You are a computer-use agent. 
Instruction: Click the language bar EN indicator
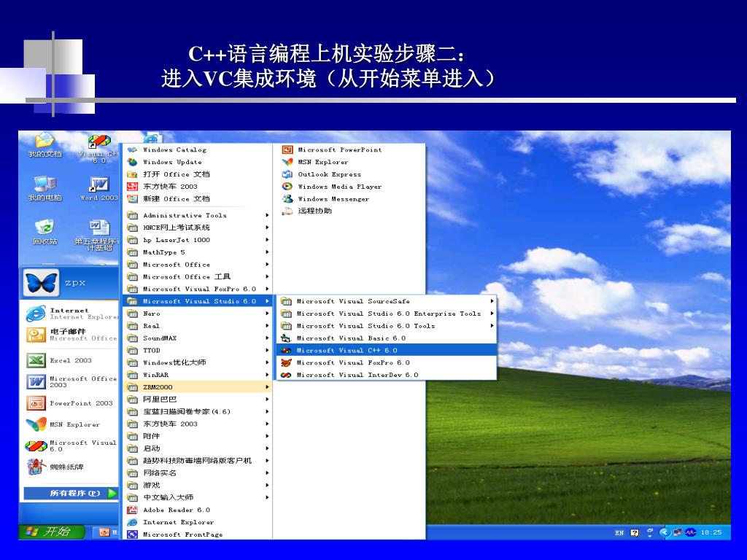click(x=619, y=533)
